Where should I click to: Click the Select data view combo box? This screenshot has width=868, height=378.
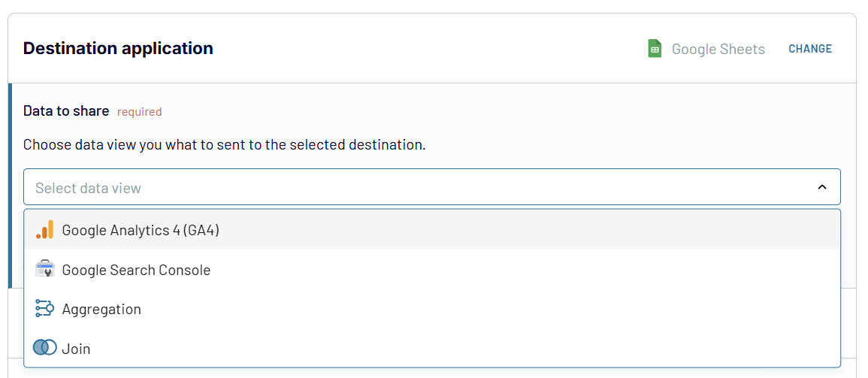(x=431, y=187)
